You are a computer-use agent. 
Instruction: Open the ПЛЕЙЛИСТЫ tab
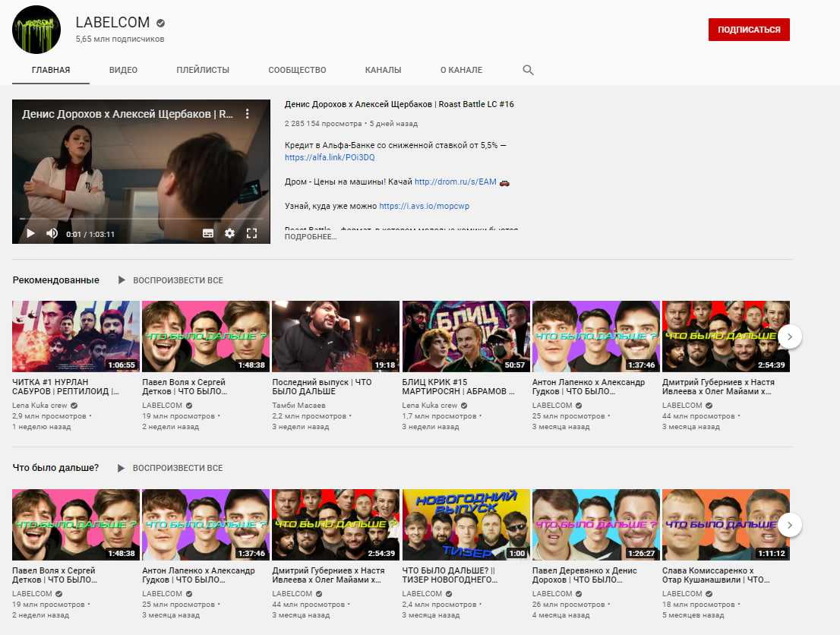tap(203, 70)
